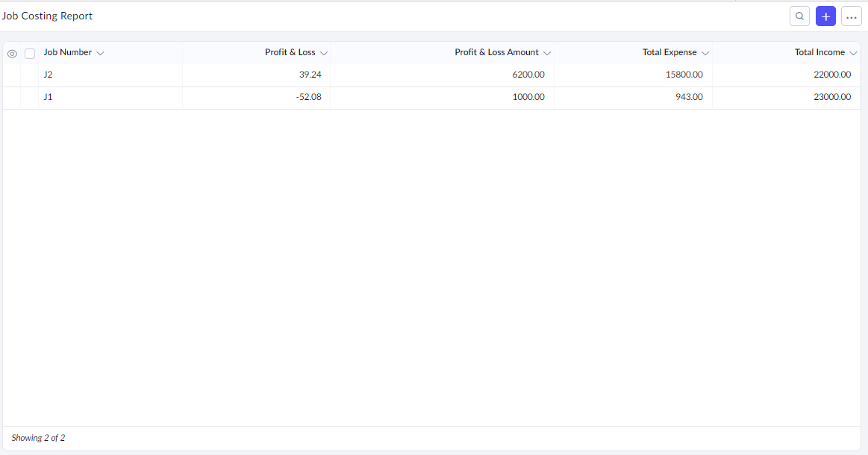The height and width of the screenshot is (455, 868).
Task: Expand the Job Number column dropdown arrow
Action: pyautogui.click(x=101, y=53)
